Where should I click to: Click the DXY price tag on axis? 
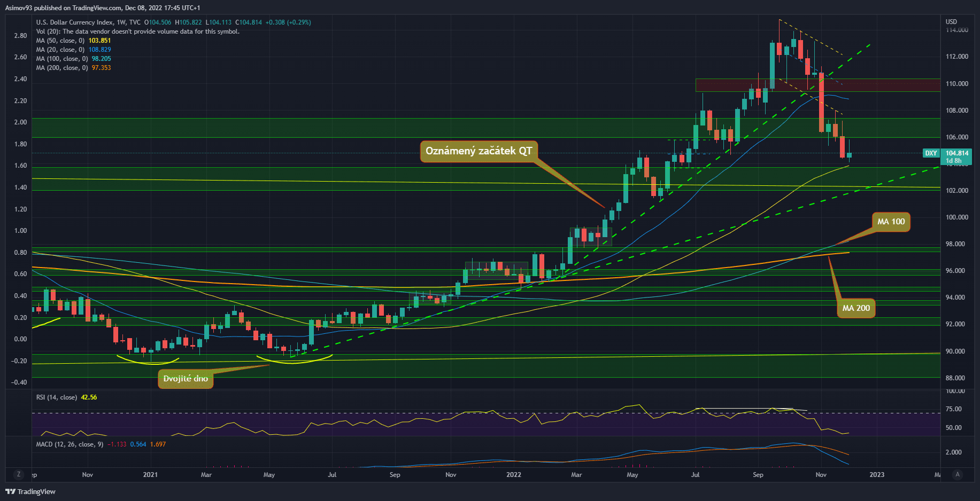coord(931,153)
